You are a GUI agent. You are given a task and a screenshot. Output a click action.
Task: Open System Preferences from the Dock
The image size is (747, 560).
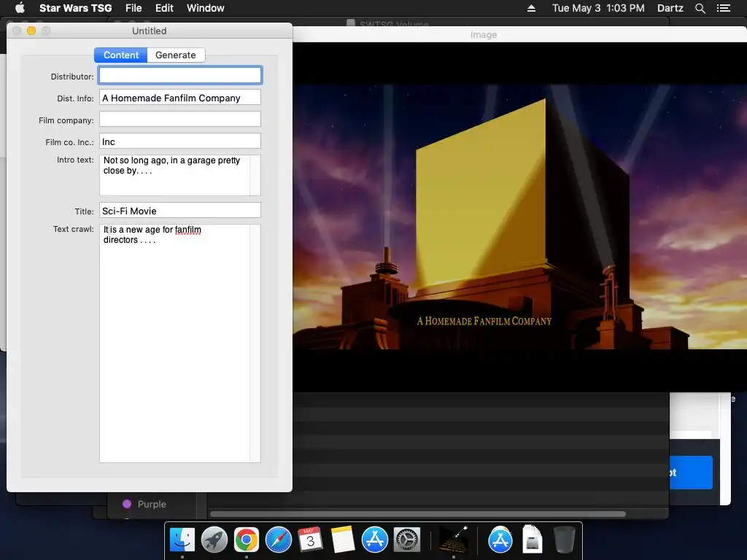tap(406, 540)
